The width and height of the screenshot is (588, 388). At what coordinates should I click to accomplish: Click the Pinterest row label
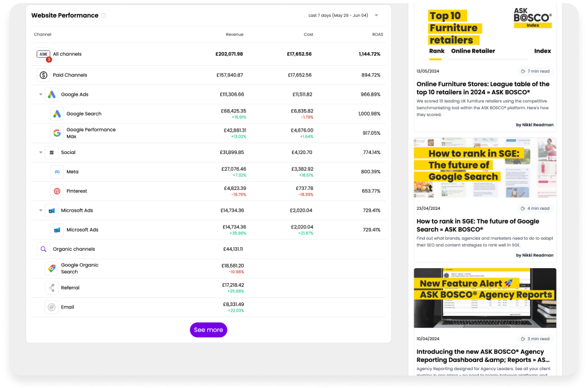pos(76,191)
